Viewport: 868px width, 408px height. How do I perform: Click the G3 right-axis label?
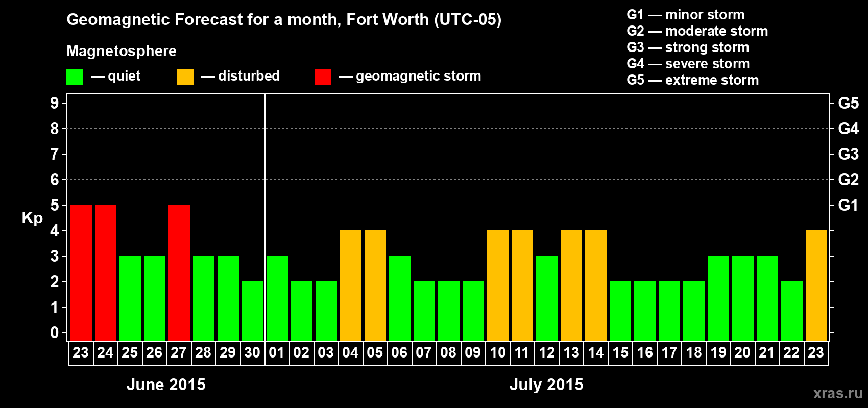[849, 154]
